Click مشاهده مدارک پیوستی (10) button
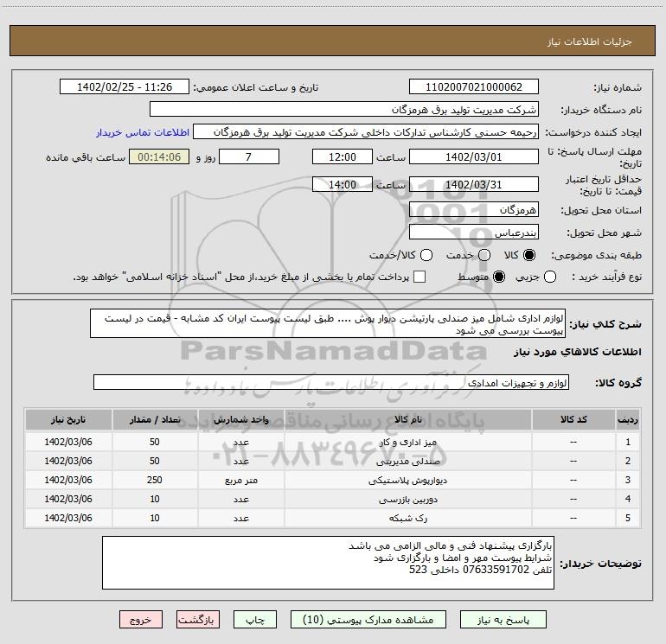The width and height of the screenshot is (666, 644). (x=368, y=620)
